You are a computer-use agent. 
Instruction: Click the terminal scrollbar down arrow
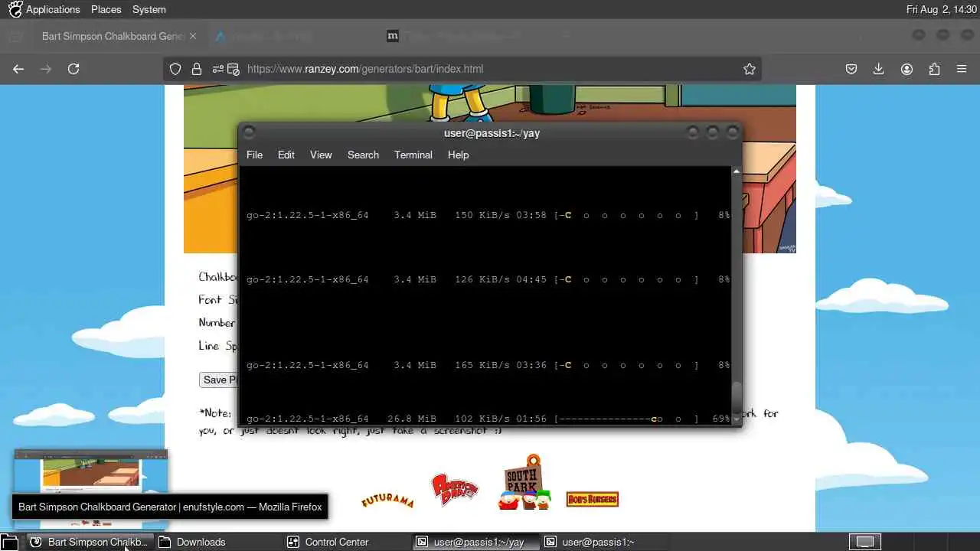[x=737, y=419]
